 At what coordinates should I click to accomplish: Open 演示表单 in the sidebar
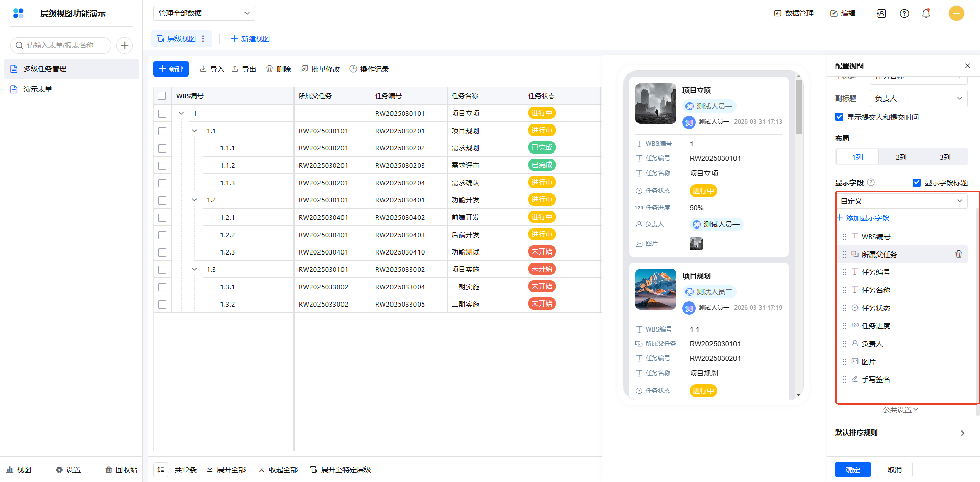[38, 89]
